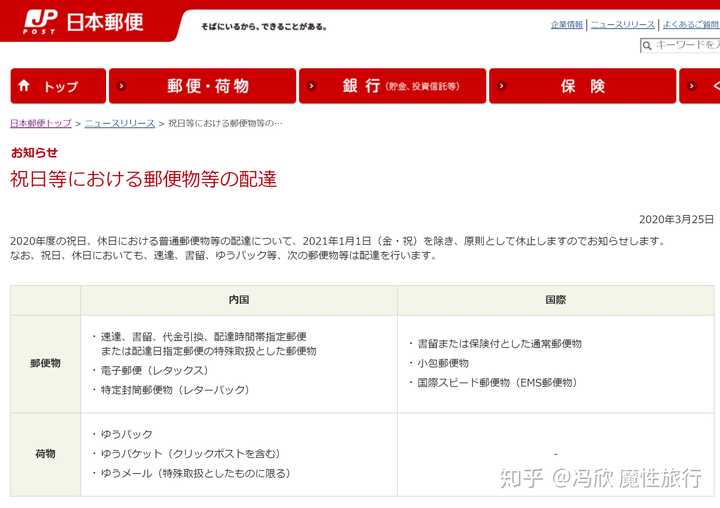Click the 郵便物 row header

coord(45,363)
